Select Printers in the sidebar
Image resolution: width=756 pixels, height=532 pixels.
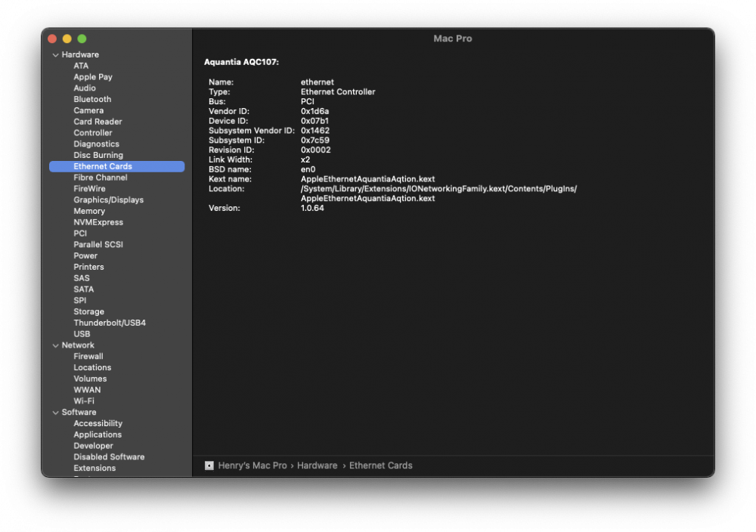click(88, 267)
